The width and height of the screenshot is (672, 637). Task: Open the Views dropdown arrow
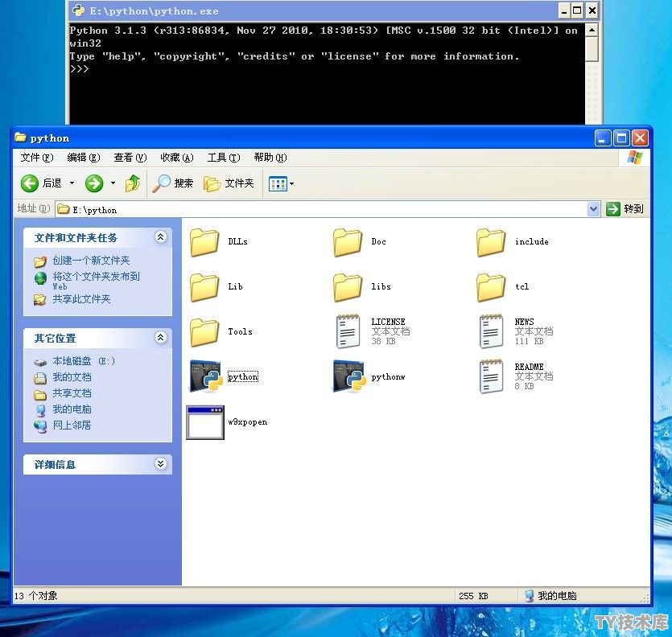click(292, 183)
